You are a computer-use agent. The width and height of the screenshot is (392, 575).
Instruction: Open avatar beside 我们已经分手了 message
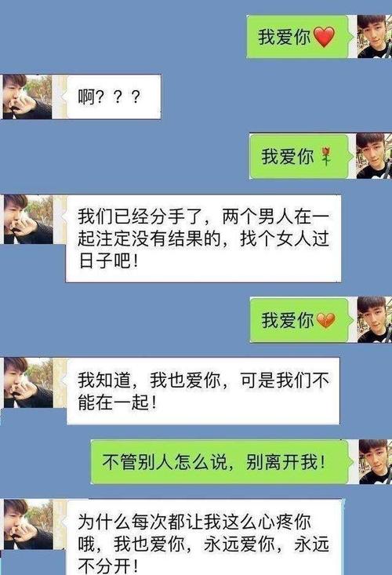pyautogui.click(x=28, y=220)
